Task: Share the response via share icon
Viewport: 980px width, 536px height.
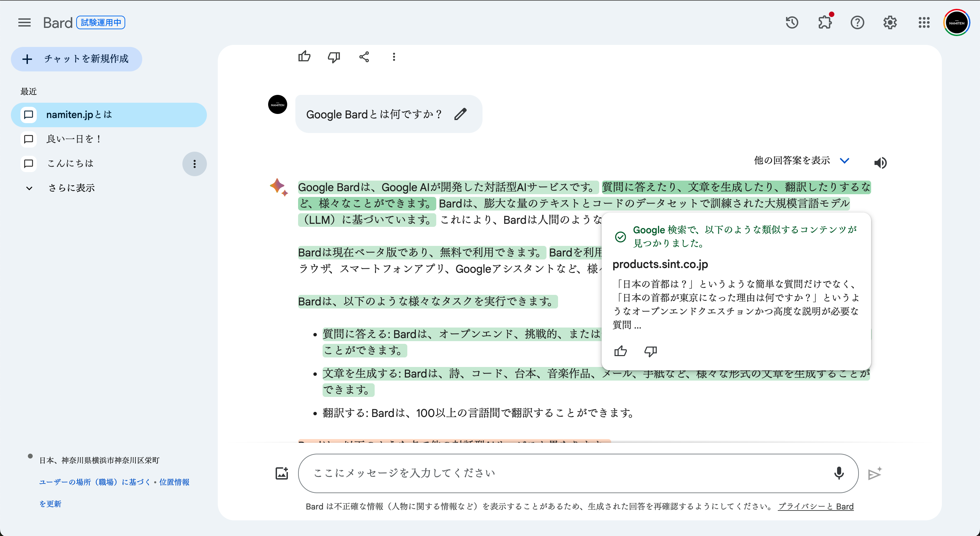Action: point(364,57)
